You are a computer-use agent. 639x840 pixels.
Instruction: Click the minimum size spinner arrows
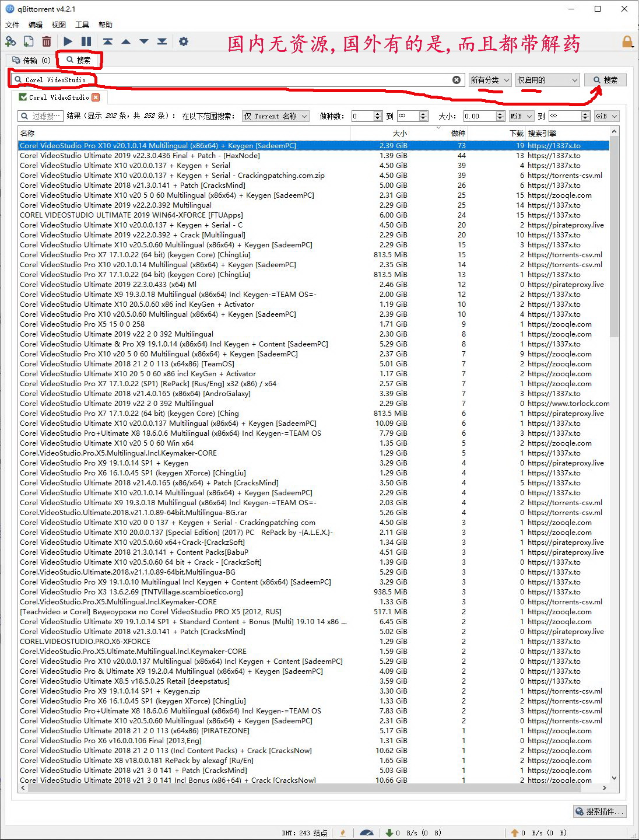point(500,116)
